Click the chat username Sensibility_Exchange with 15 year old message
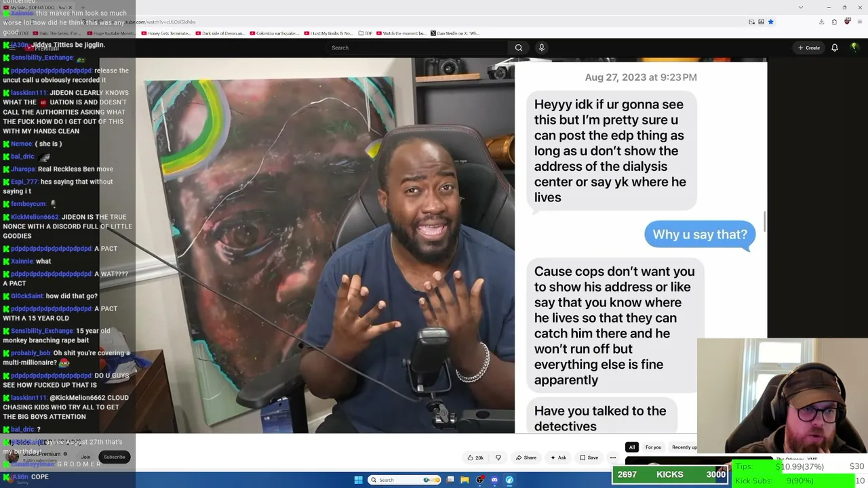Image resolution: width=868 pixels, height=488 pixels. pos(41,331)
